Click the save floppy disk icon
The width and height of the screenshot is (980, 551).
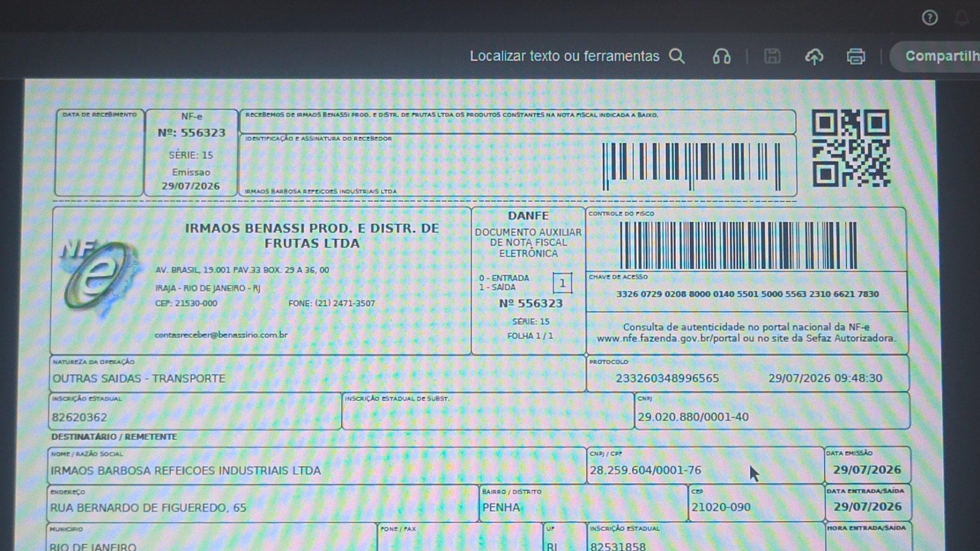click(772, 56)
